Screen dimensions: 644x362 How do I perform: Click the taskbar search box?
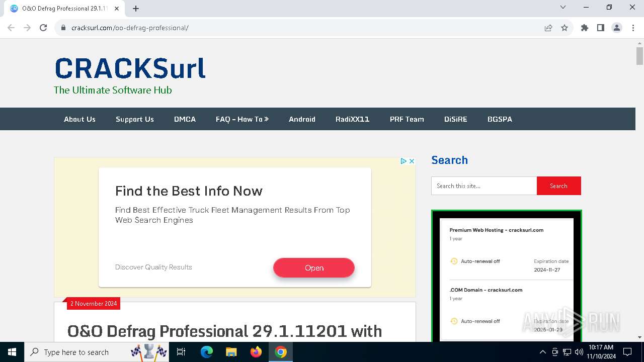coord(98,352)
